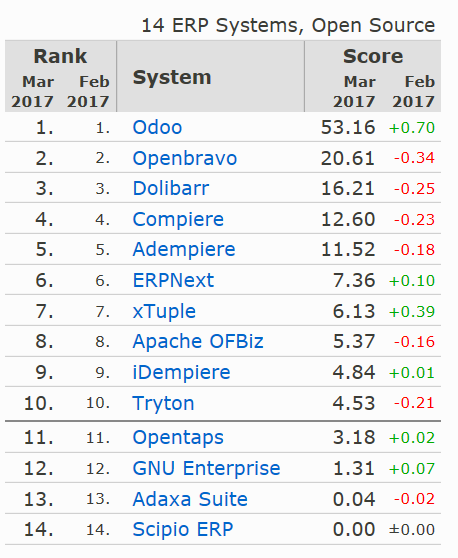Click the -0.34 change for Openbravo
The height and width of the screenshot is (558, 458).
click(414, 158)
